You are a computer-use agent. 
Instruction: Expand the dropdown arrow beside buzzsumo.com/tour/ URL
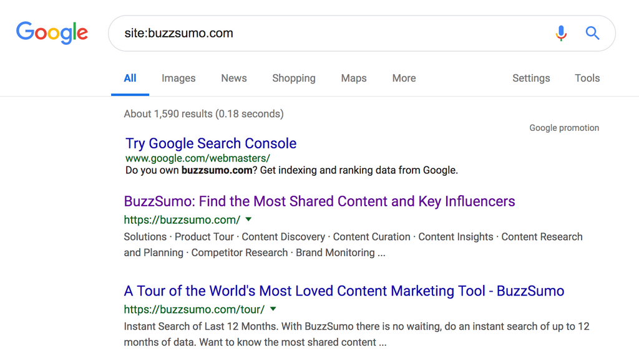273,309
